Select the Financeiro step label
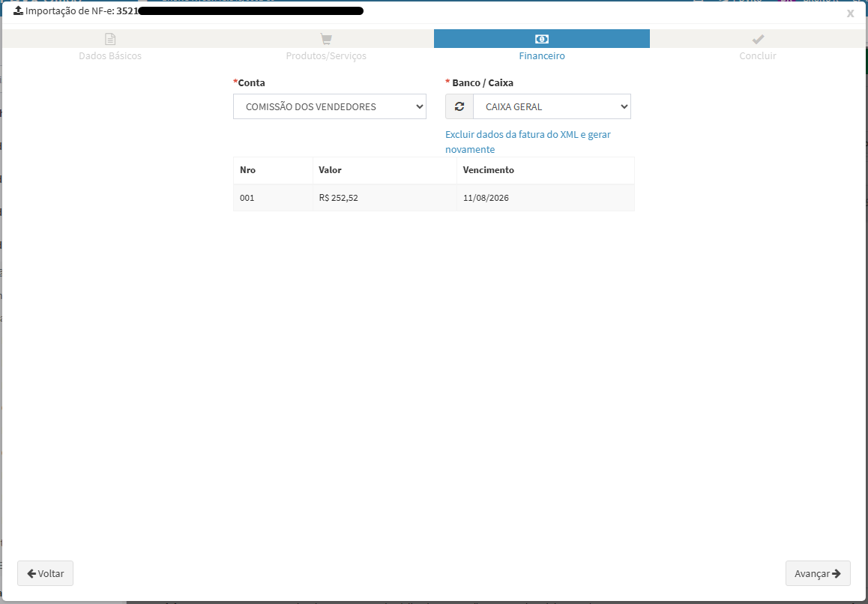868x604 pixels. pos(541,55)
